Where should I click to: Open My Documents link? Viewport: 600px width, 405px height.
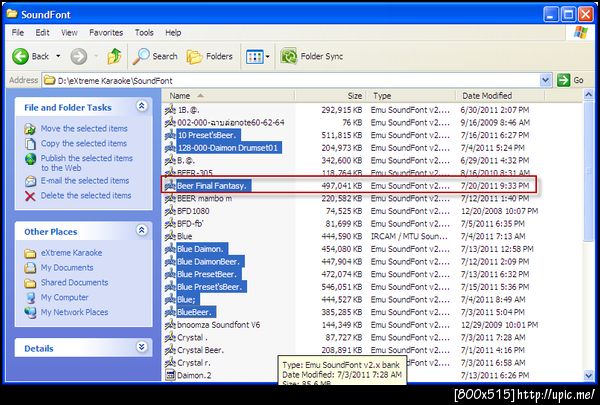tap(67, 268)
